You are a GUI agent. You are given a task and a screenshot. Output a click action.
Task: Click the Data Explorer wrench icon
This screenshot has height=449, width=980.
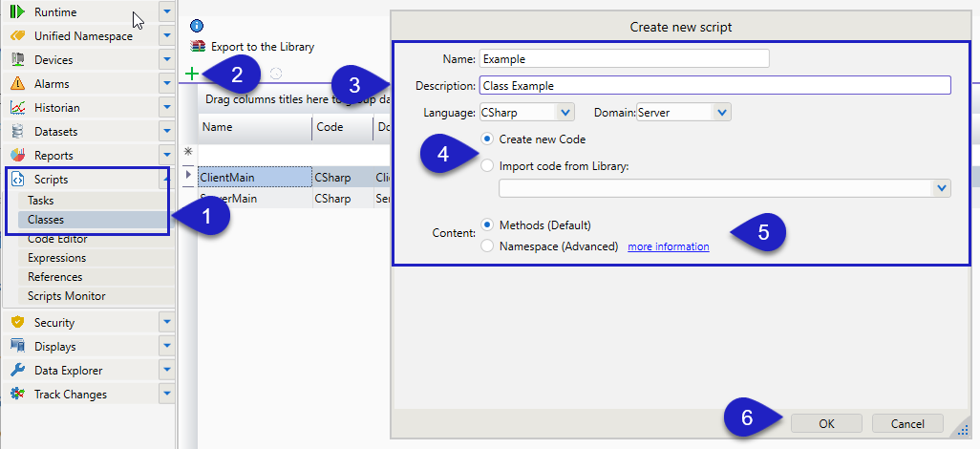point(17,371)
